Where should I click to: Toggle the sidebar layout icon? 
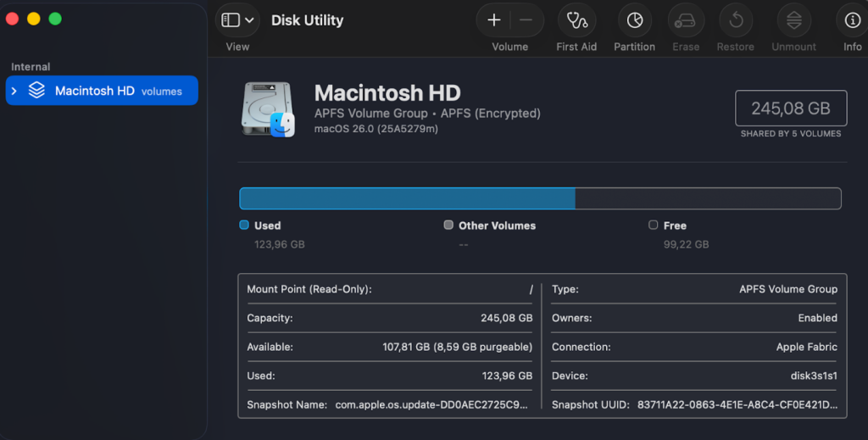[231, 20]
